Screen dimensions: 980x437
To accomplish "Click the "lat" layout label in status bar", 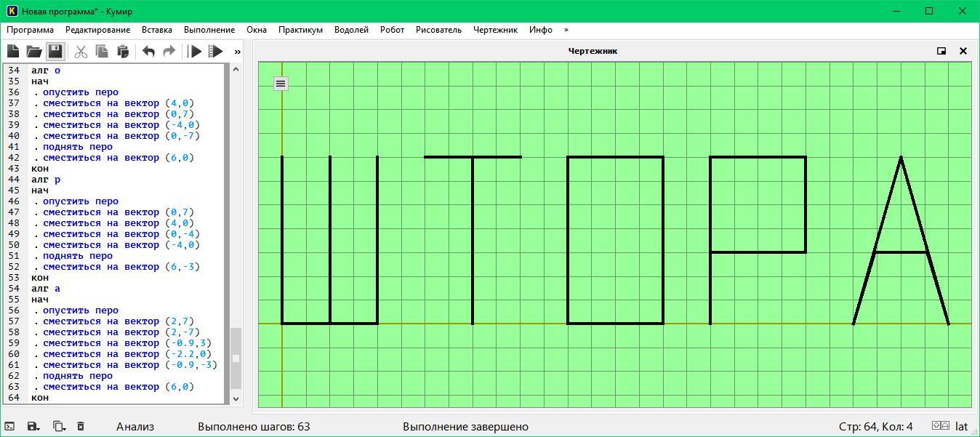I will click(x=961, y=427).
